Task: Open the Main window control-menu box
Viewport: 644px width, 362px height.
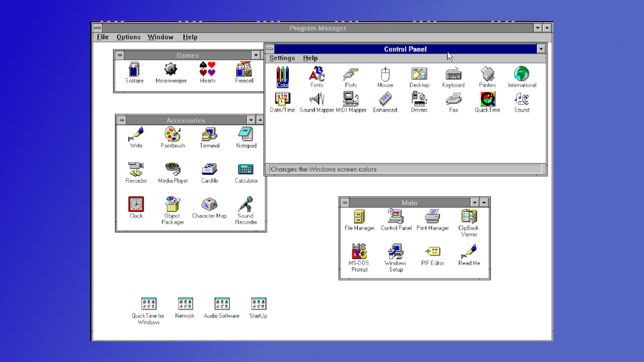Action: point(345,203)
